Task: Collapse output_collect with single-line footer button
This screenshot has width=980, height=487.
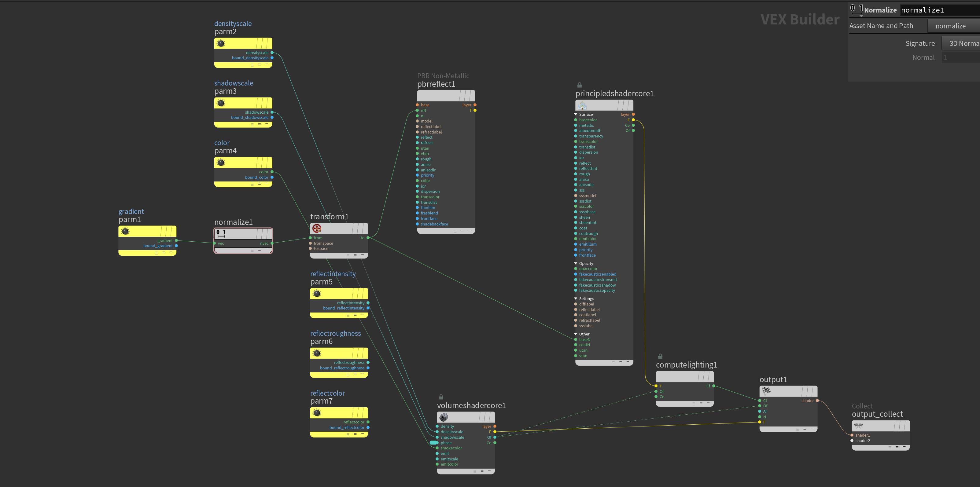Action: 905,447
